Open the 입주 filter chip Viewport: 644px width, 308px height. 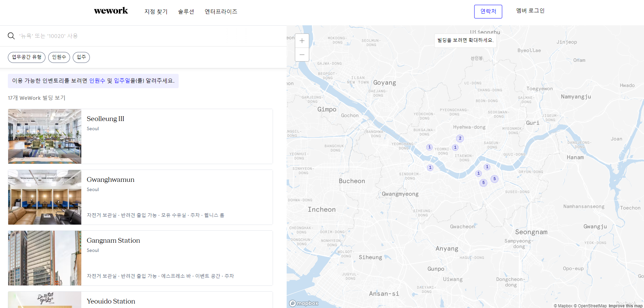81,57
